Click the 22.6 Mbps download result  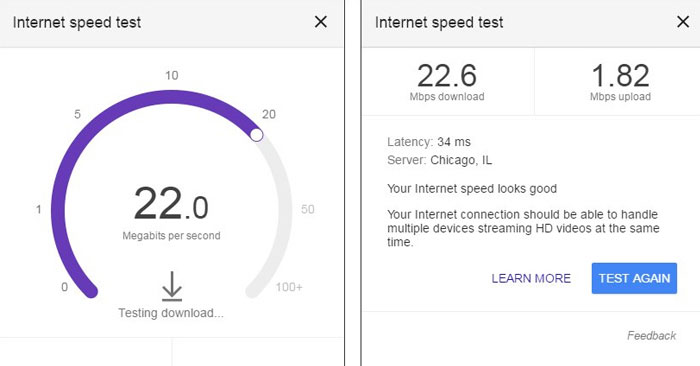447,82
